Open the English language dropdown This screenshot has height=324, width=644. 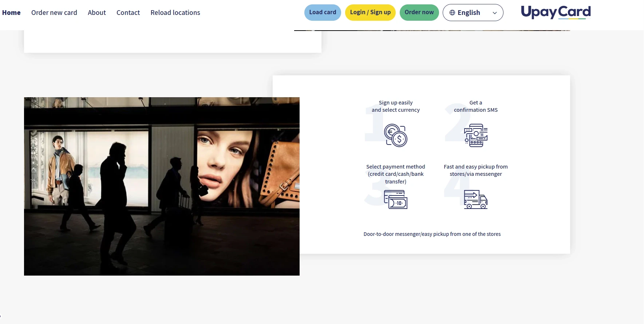tap(473, 13)
